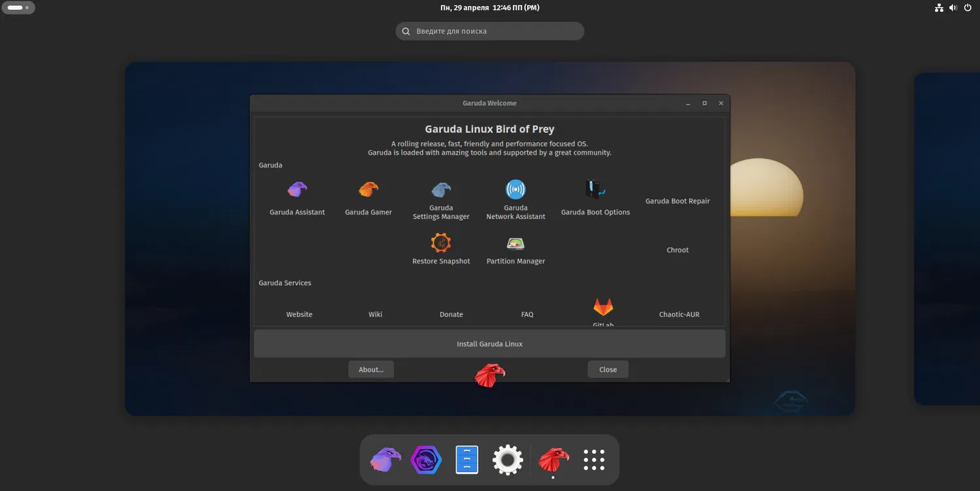The image size is (980, 491).
Task: Click Garuda Boot Repair
Action: click(678, 201)
